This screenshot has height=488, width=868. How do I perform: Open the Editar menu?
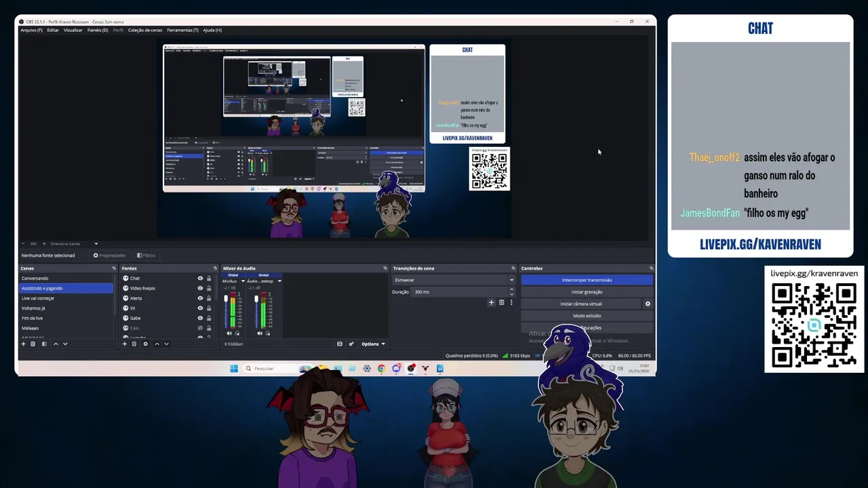click(x=53, y=30)
